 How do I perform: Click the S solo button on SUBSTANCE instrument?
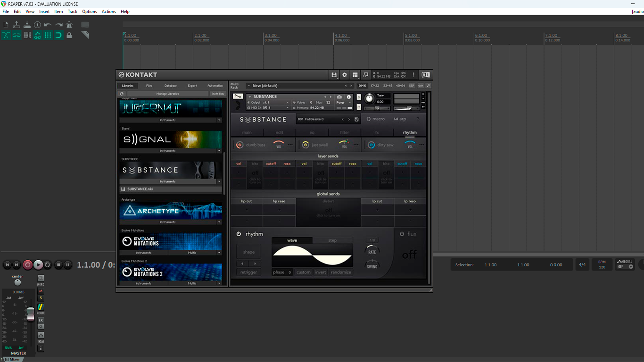[x=359, y=97]
